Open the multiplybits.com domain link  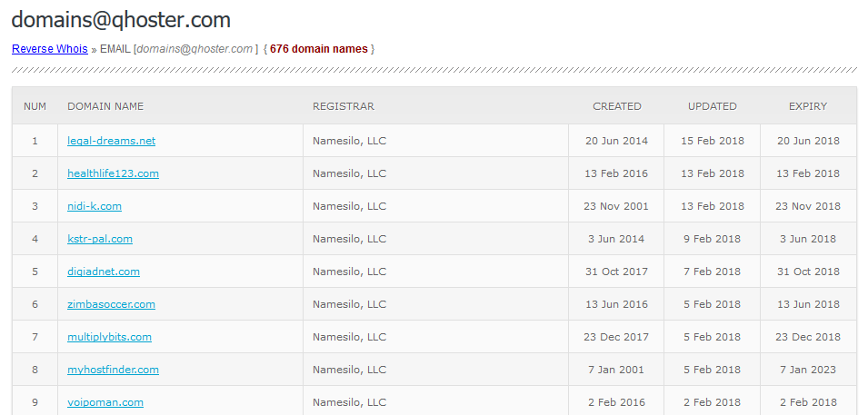point(110,336)
